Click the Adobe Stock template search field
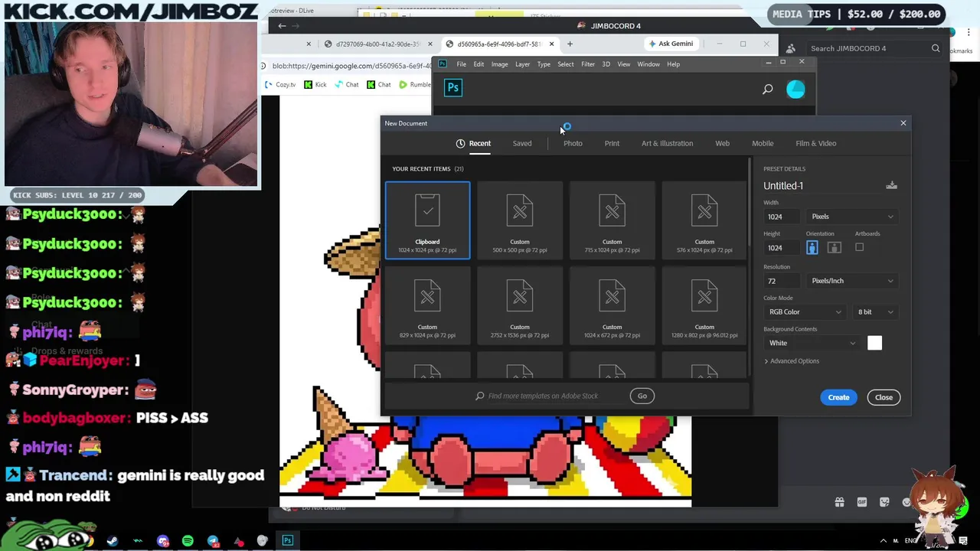The height and width of the screenshot is (551, 980). 543,396
